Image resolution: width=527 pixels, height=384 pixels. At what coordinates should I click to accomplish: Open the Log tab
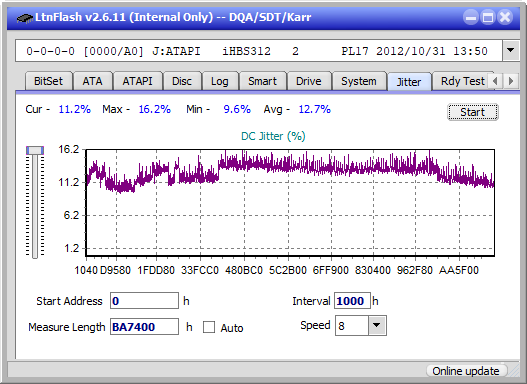coord(220,81)
